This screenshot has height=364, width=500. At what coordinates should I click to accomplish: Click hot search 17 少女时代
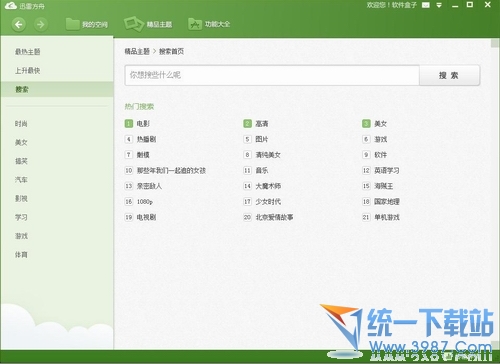click(x=262, y=202)
